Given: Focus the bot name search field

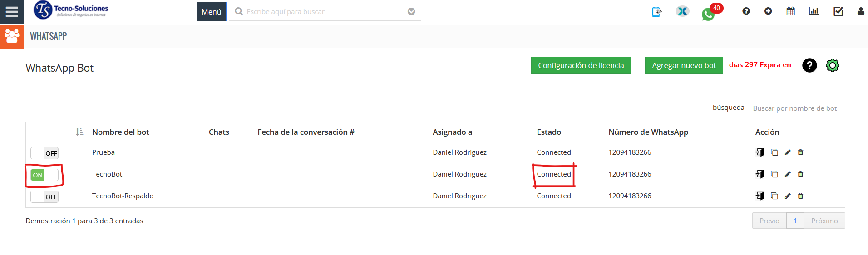Looking at the screenshot, I should coord(796,108).
